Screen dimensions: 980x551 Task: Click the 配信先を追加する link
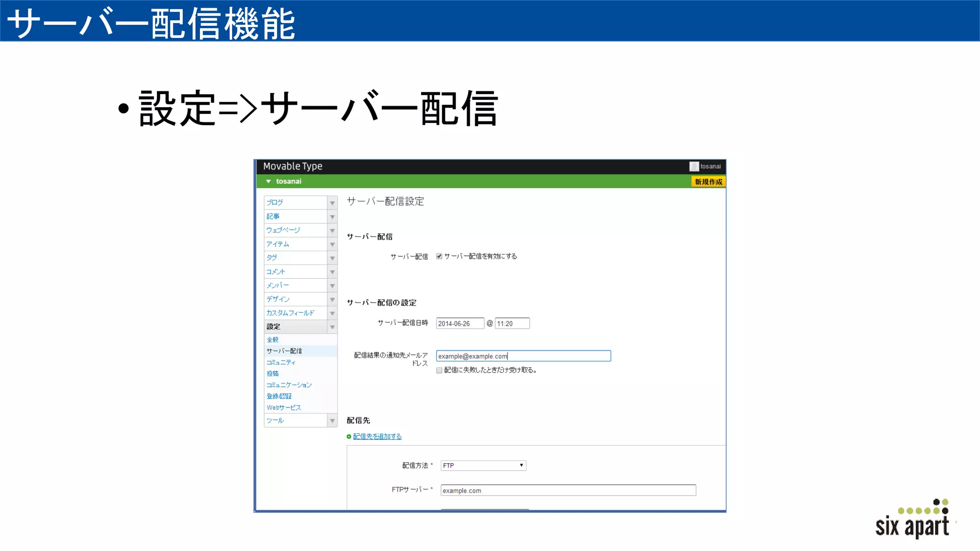(x=378, y=436)
